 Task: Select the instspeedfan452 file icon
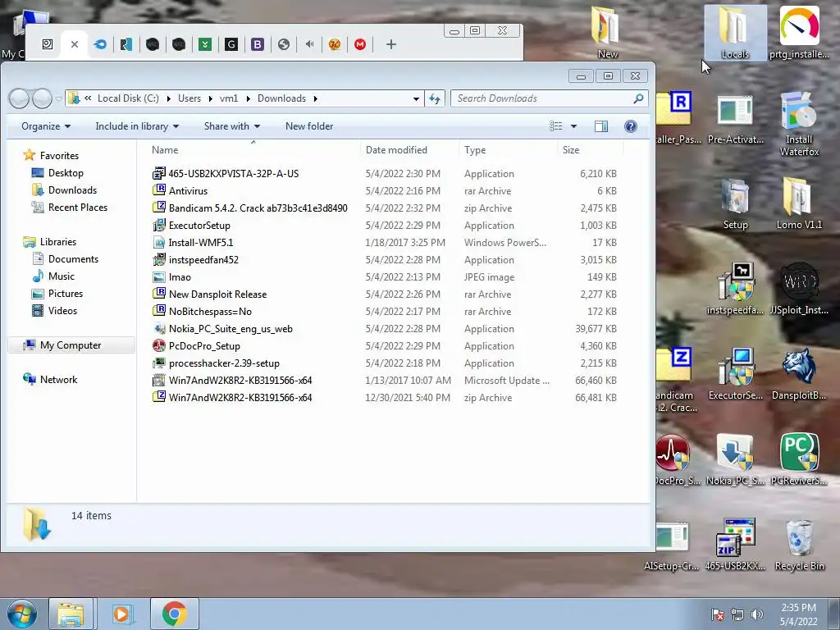[158, 260]
